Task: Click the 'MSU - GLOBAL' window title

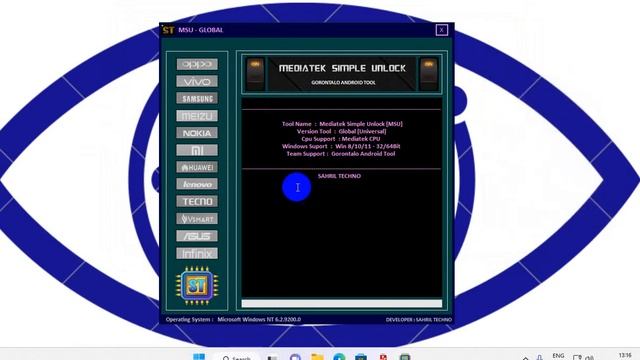Action: pyautogui.click(x=200, y=30)
